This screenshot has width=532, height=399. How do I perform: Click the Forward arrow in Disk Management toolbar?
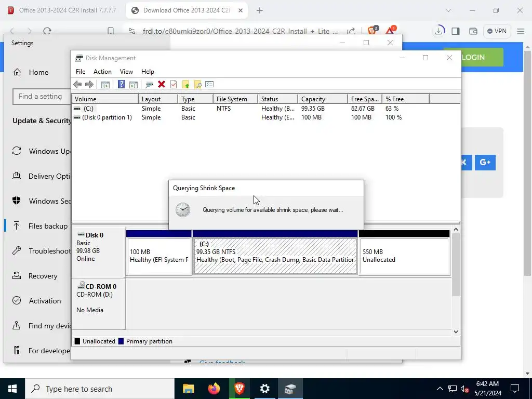click(x=89, y=85)
